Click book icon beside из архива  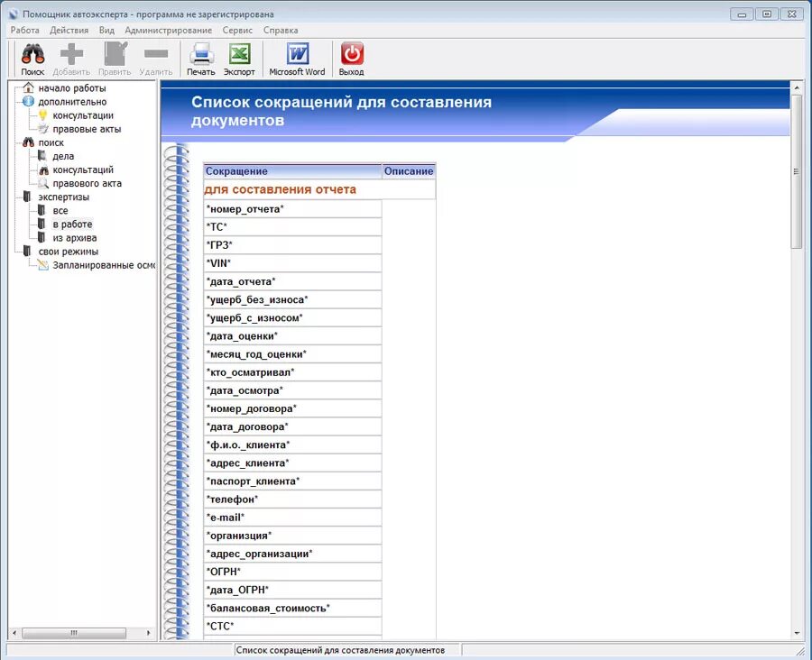pyautogui.click(x=42, y=238)
